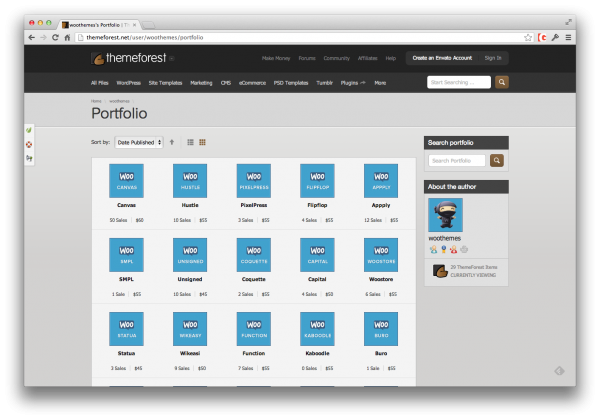Click the leaf icon in left sidebar

tap(29, 130)
